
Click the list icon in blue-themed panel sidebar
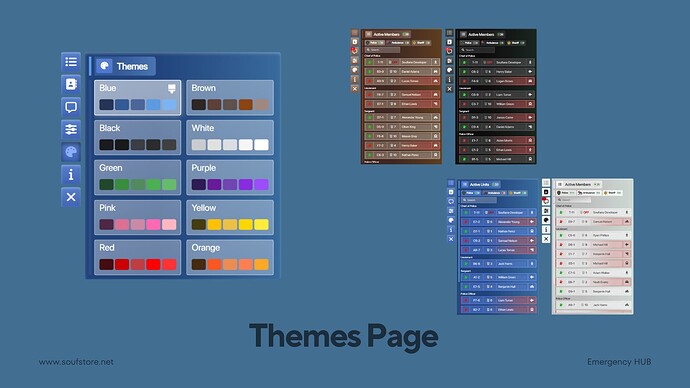(x=451, y=183)
